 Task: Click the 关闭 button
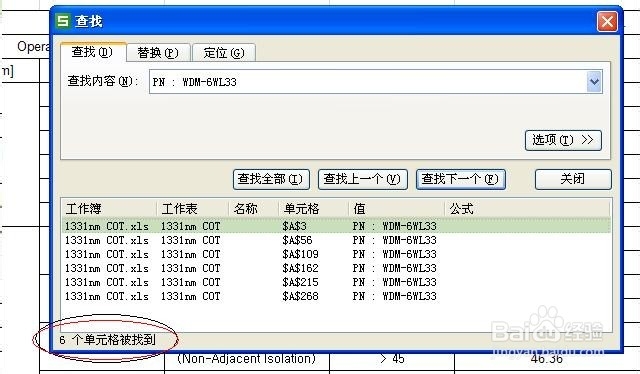573,179
